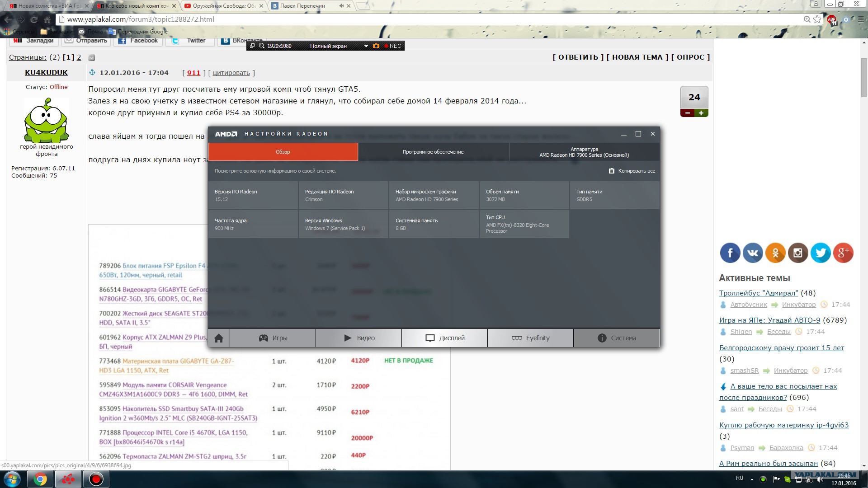Open the Instagram round social icon

[798, 253]
